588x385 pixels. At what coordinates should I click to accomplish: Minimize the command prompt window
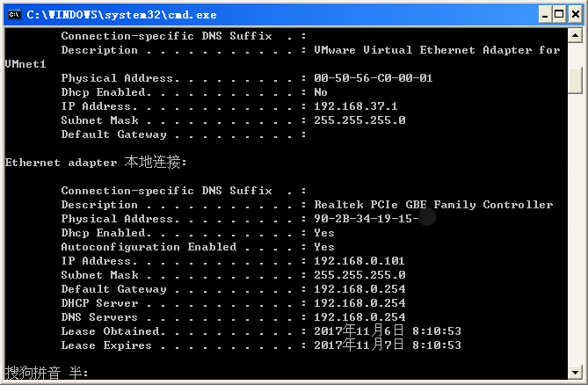point(545,15)
